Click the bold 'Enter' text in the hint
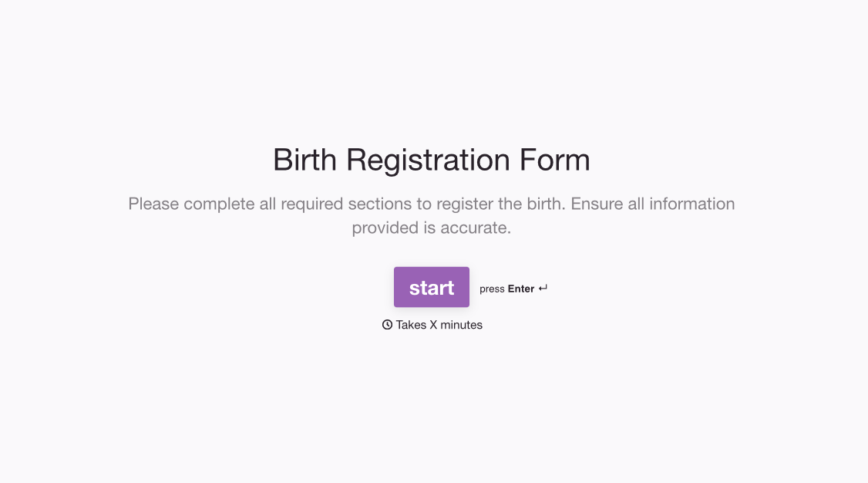This screenshot has height=483, width=868. pos(520,289)
